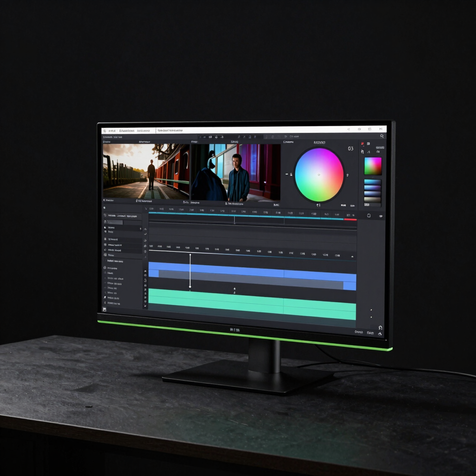The image size is (476, 476).
Task: Click the input field atop the left panel
Action: [115, 222]
